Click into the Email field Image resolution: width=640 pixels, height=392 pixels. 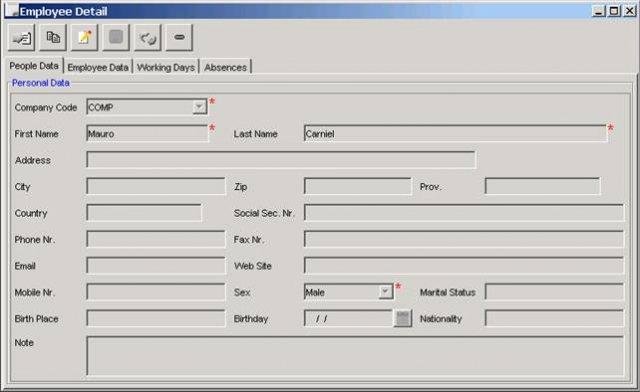(x=156, y=266)
